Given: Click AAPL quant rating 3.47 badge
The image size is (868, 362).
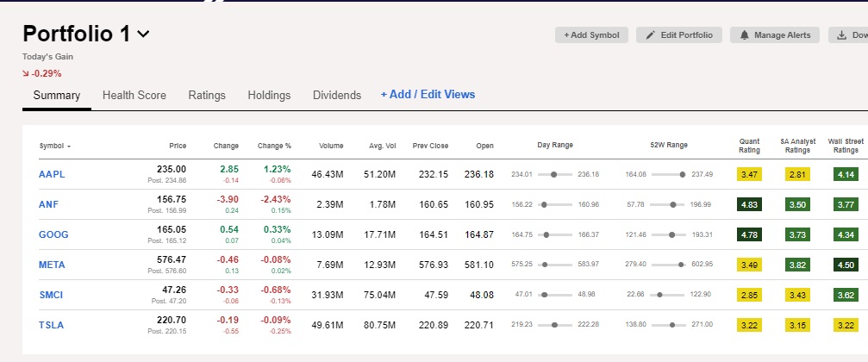Looking at the screenshot, I should pyautogui.click(x=749, y=174).
